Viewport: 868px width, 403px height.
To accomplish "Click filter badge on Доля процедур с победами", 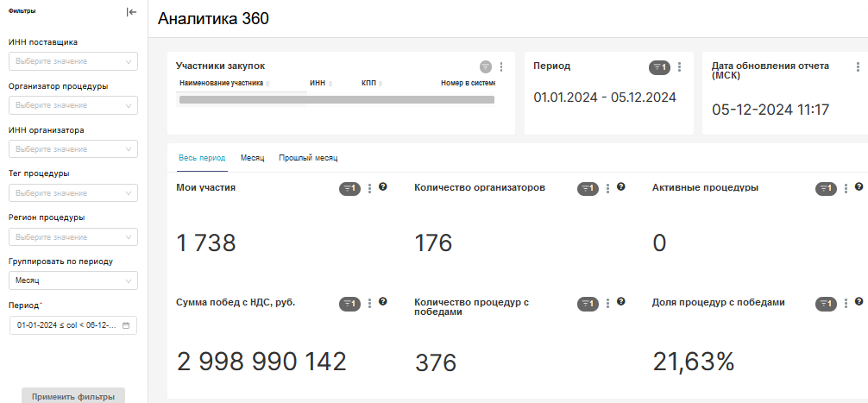I will (x=826, y=303).
